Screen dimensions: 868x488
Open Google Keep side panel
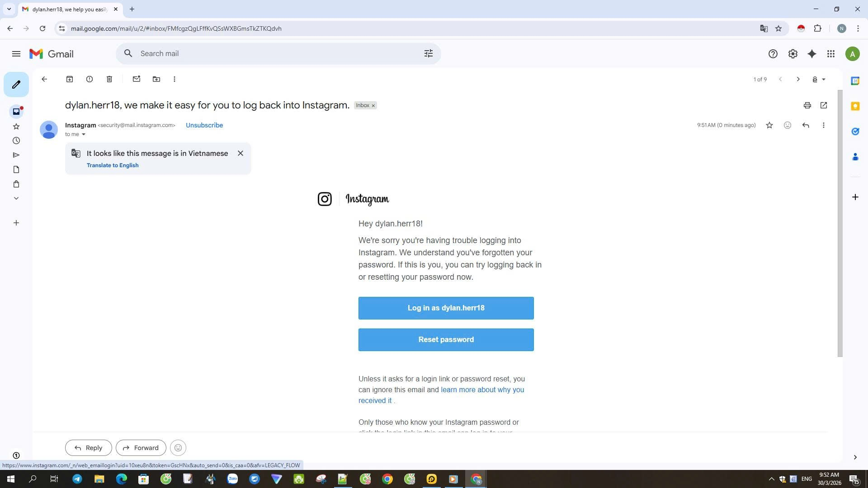(x=855, y=106)
